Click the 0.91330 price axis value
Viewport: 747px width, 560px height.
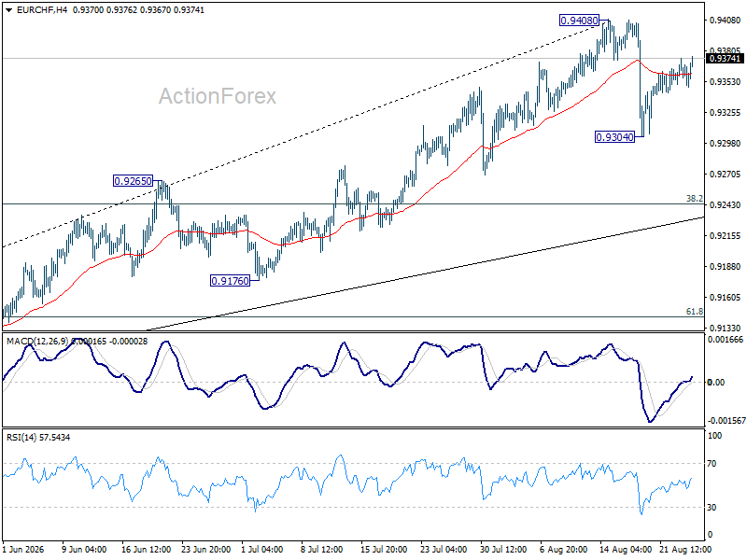(726, 329)
